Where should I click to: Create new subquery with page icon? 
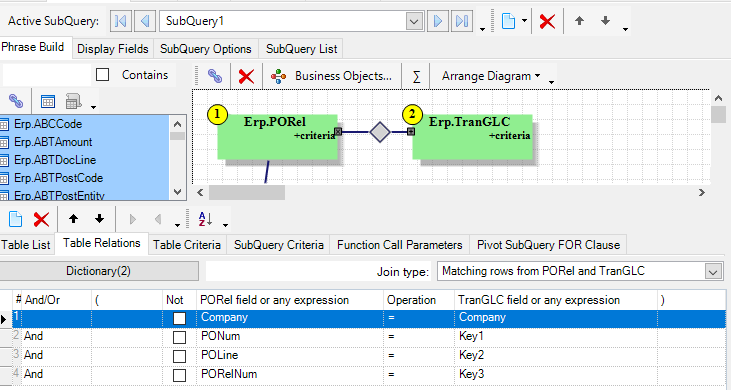pyautogui.click(x=508, y=21)
